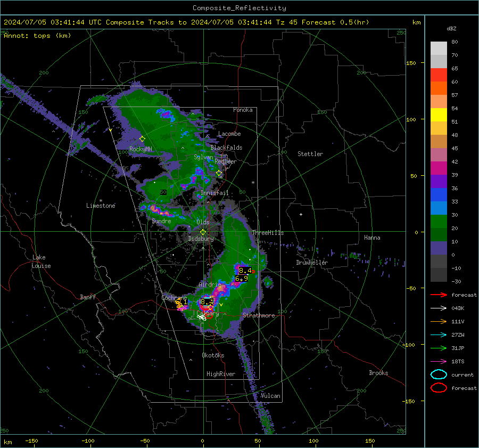Click the Cochrane city label
The image size is (479, 448).
[x=174, y=298]
